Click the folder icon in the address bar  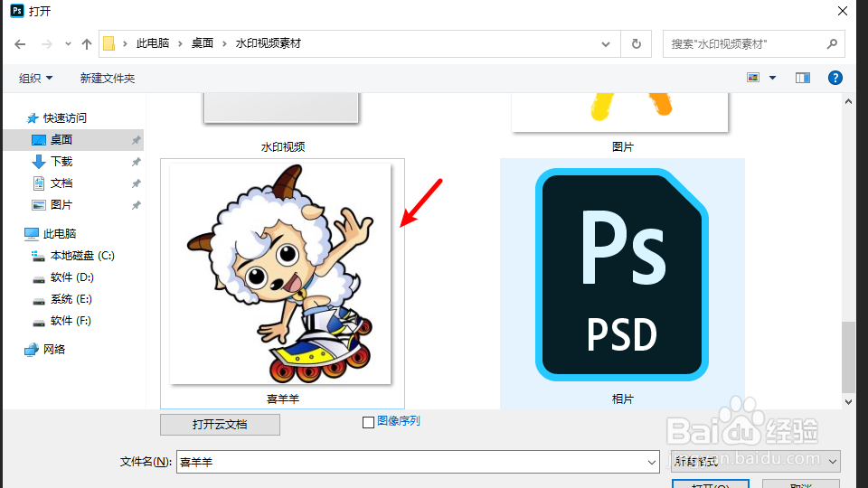click(109, 43)
